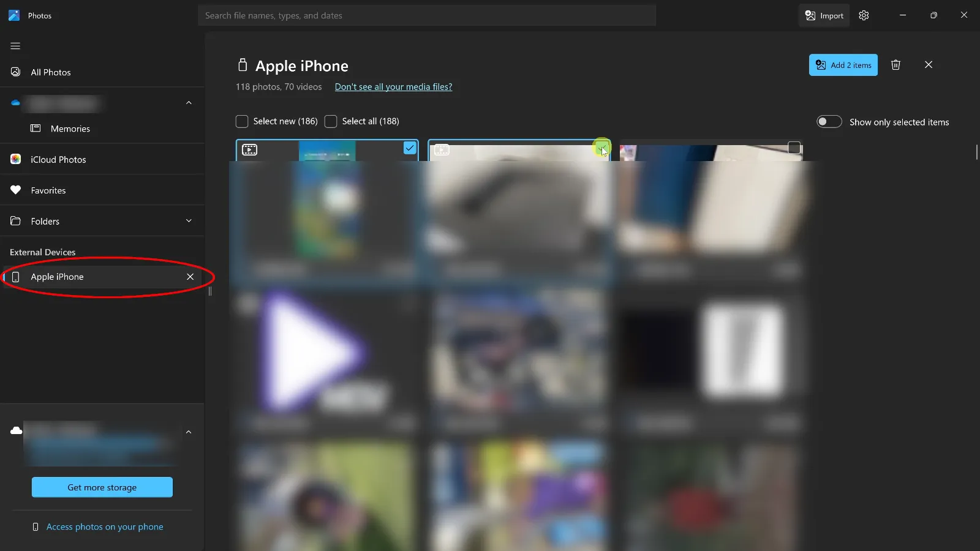Check the Select all (188) checkbox
The width and height of the screenshot is (980, 551).
point(330,121)
